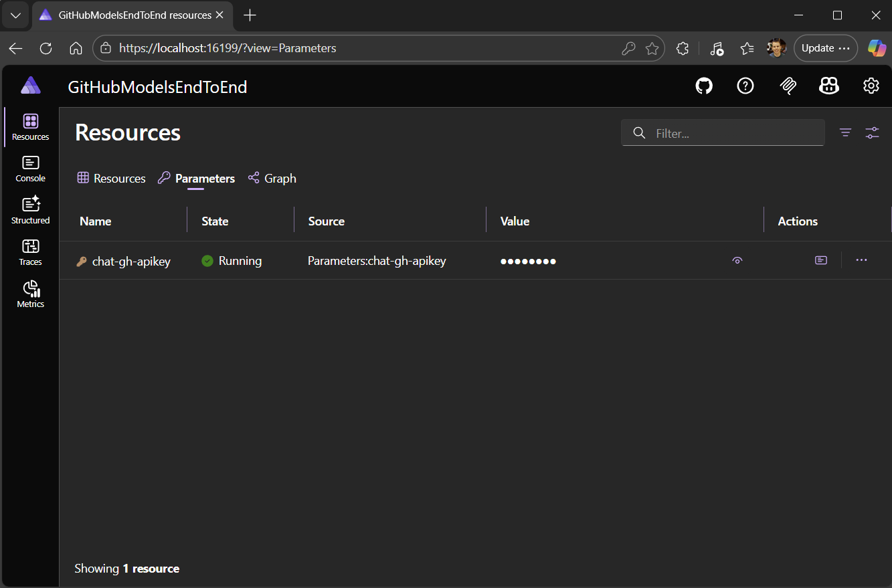
Task: Select the Resources icon in sidebar
Action: tap(30, 126)
